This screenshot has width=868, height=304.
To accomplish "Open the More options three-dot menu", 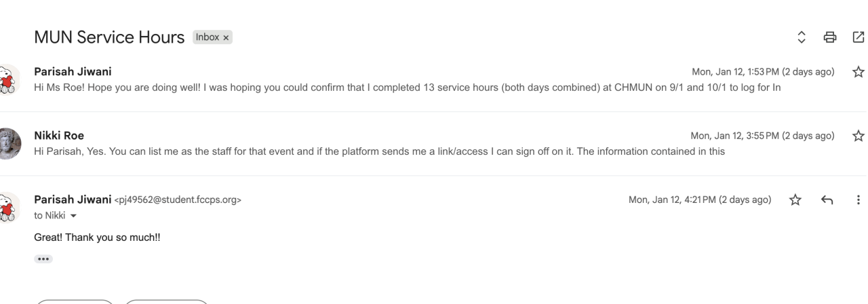I will [858, 199].
